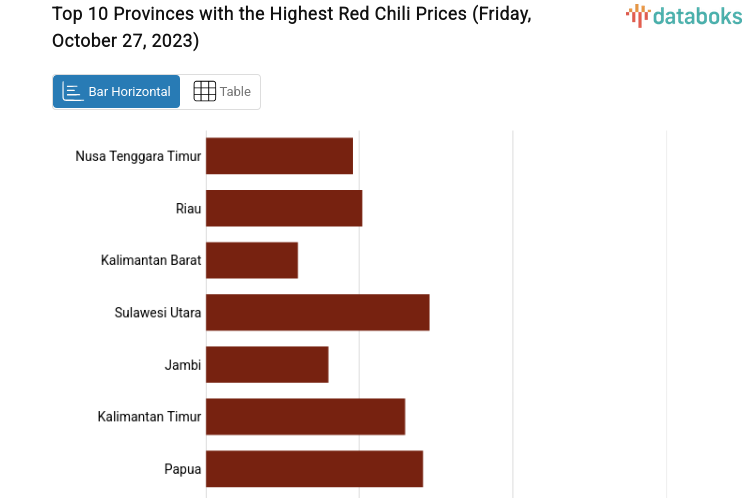
Task: Switch to the Bar Horizontal view
Action: (117, 92)
